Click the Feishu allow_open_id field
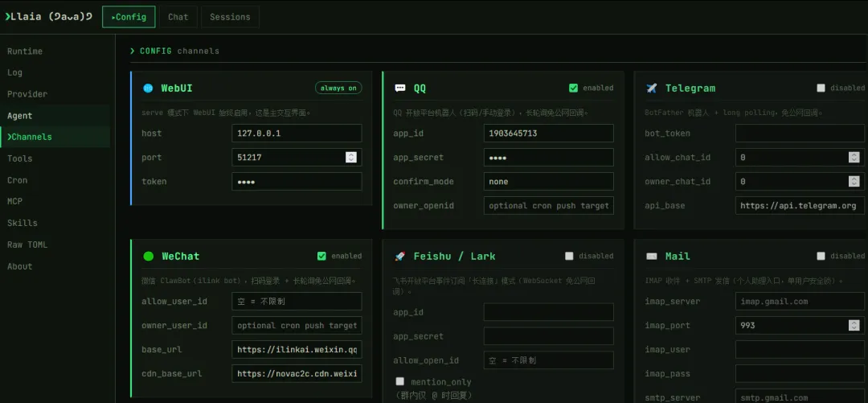Screen dimensions: 868x403 (x=549, y=360)
